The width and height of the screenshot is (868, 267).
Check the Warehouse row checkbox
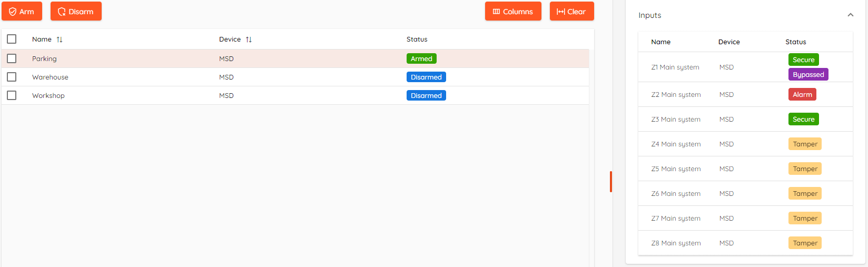[12, 77]
